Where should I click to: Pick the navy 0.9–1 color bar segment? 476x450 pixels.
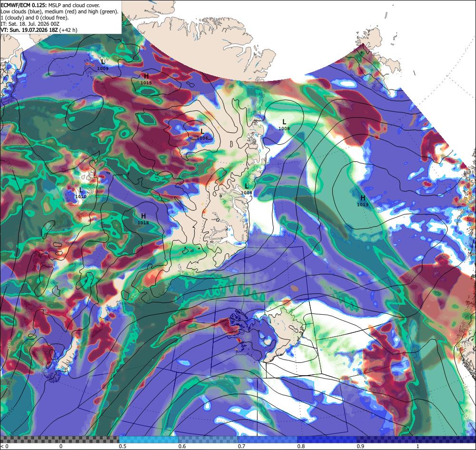click(416, 440)
